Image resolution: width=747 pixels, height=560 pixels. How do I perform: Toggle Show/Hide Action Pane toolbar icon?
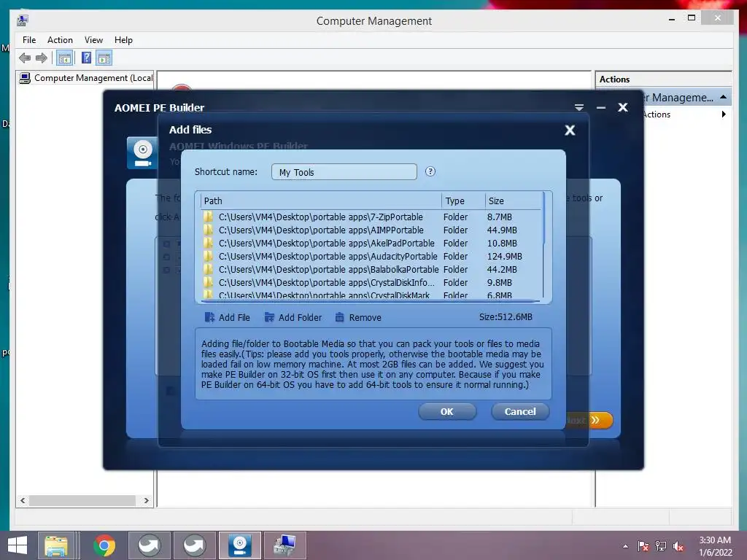[104, 58]
